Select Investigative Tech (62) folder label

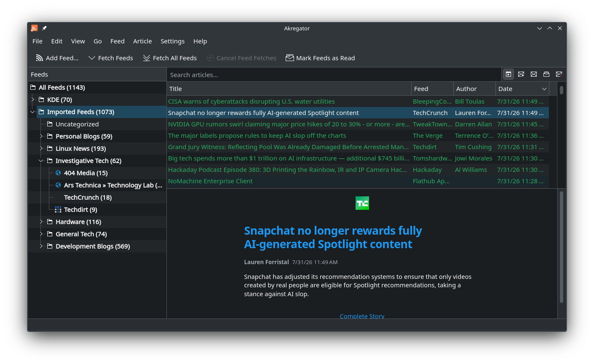(88, 161)
